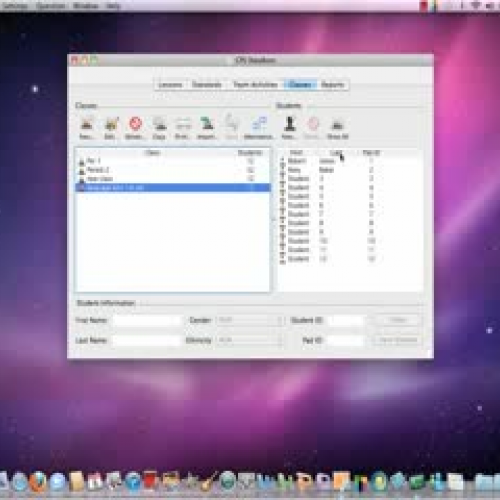Click the Copy class icon
The image size is (500, 500).
coord(159,128)
